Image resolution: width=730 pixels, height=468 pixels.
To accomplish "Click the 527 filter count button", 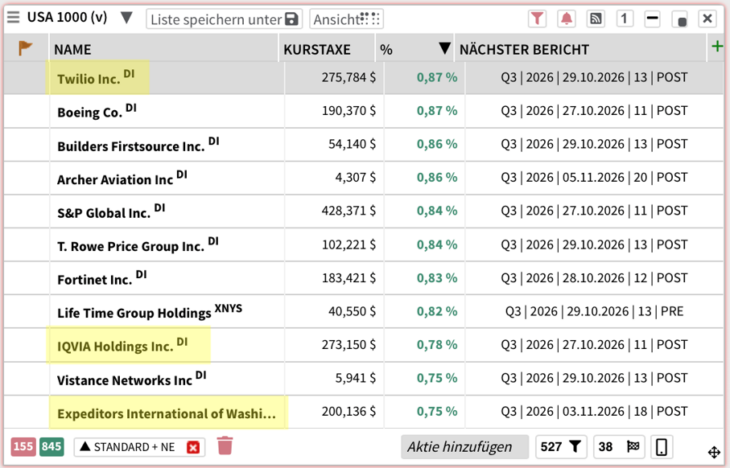I will [561, 447].
